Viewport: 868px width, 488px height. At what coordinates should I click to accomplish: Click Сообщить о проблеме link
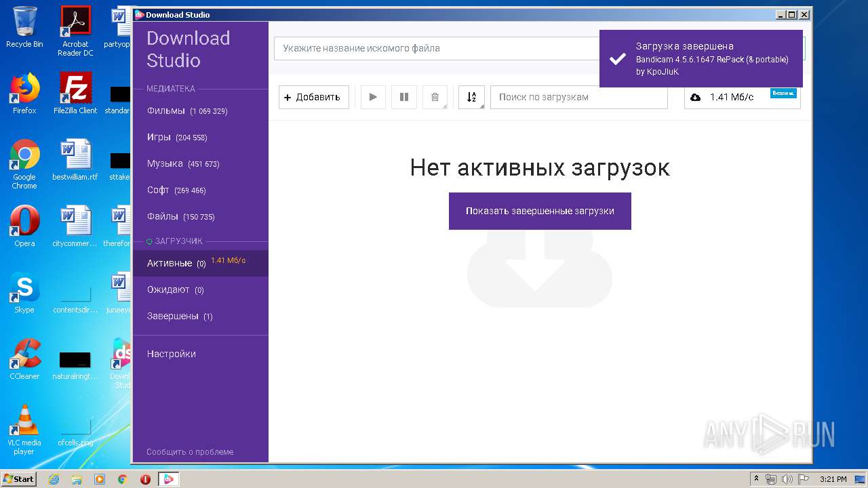pos(190,451)
